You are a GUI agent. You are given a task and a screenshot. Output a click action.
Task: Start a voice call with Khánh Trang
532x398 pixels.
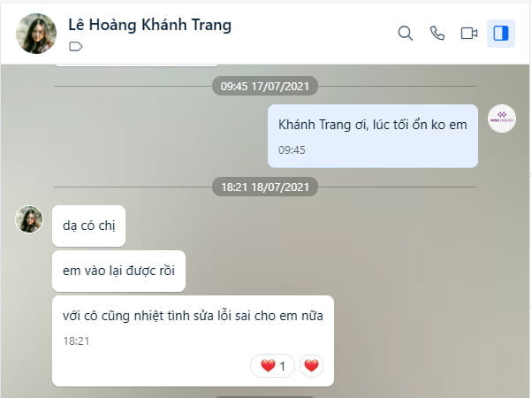pos(437,34)
